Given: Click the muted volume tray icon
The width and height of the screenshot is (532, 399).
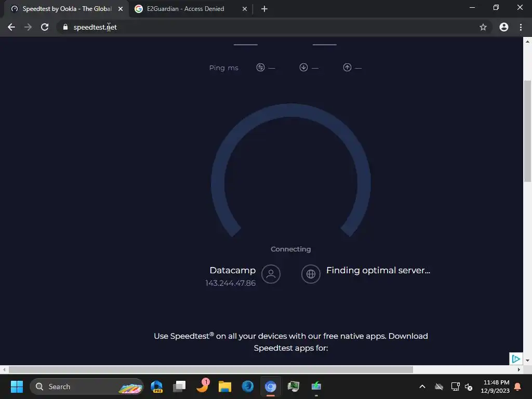Looking at the screenshot, I should pyautogui.click(x=469, y=387).
